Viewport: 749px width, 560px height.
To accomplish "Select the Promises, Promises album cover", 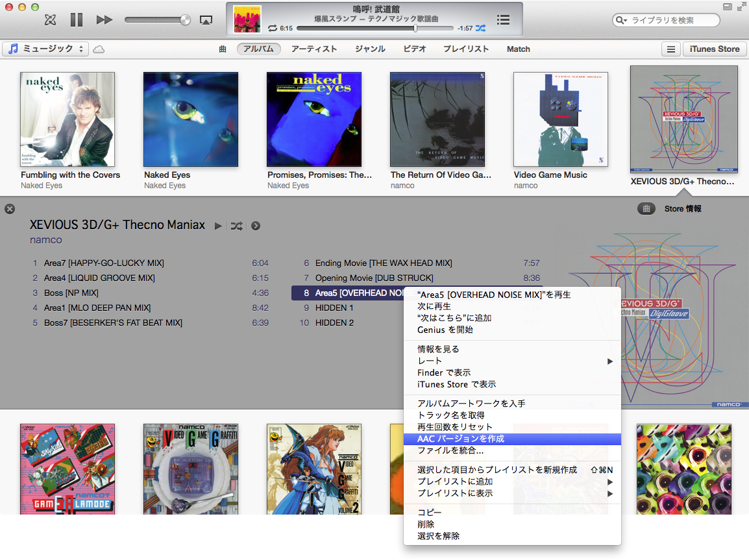I will pos(314,119).
